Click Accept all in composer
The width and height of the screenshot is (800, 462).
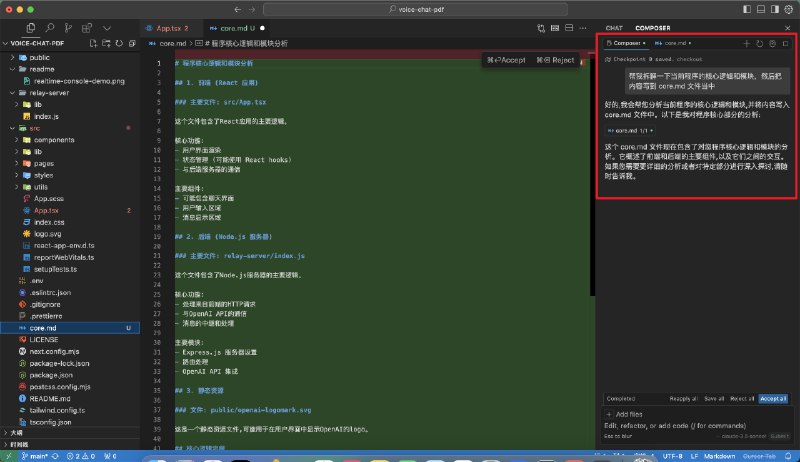pyautogui.click(x=772, y=399)
